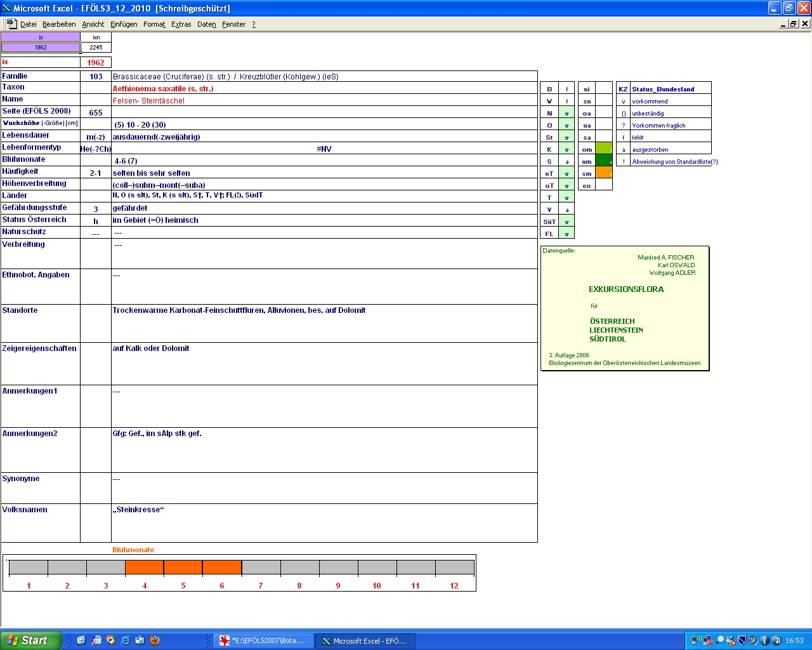This screenshot has height=650, width=812.
Task: Click the wireless network tray icon
Action: coord(696,640)
